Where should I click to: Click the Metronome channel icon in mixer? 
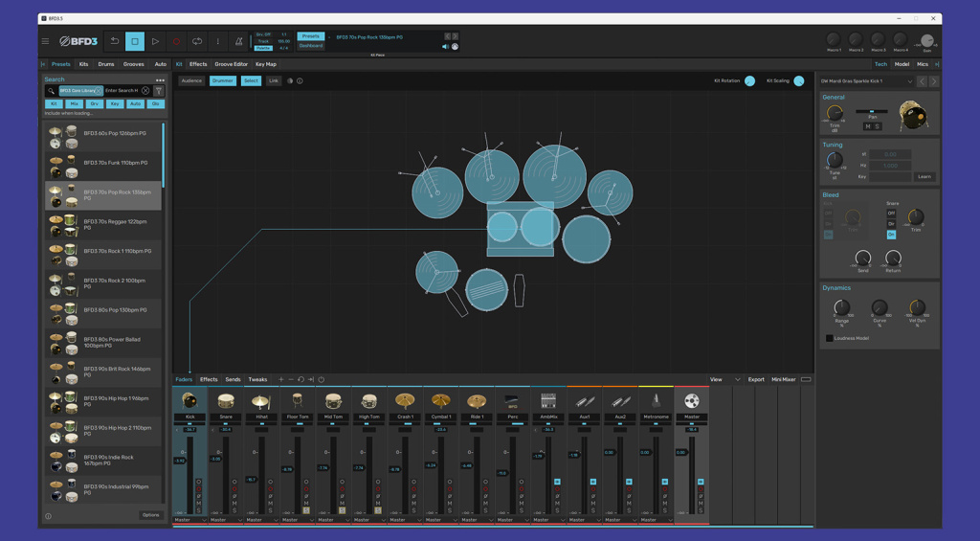pyautogui.click(x=656, y=401)
